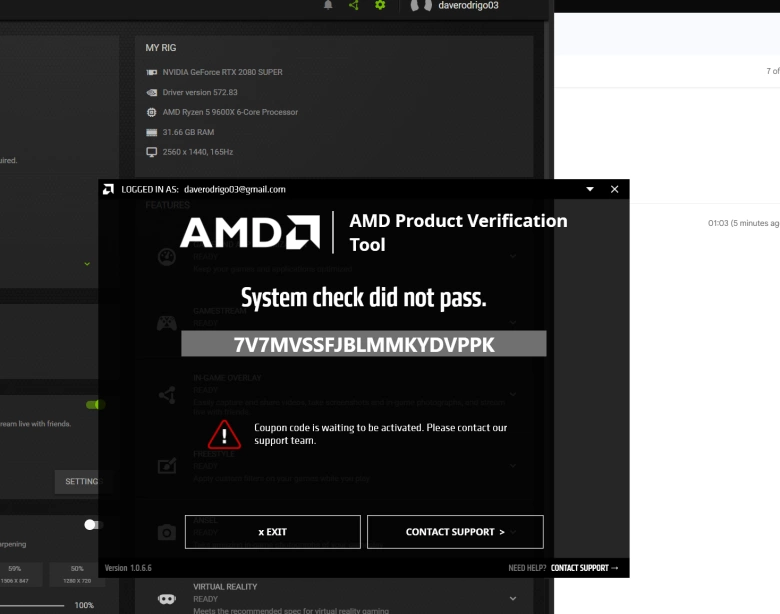Click RAM icon beside 31.66 GB RAM

pyautogui.click(x=152, y=132)
